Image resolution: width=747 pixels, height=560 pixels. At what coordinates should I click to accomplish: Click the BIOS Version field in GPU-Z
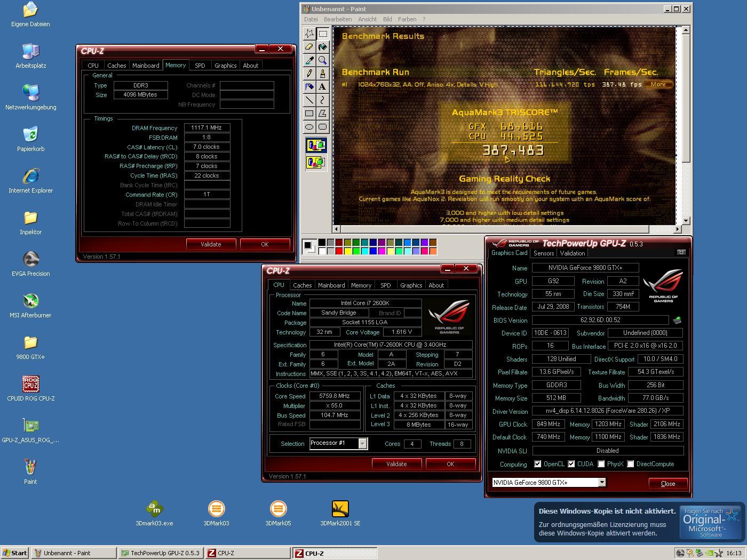[600, 320]
